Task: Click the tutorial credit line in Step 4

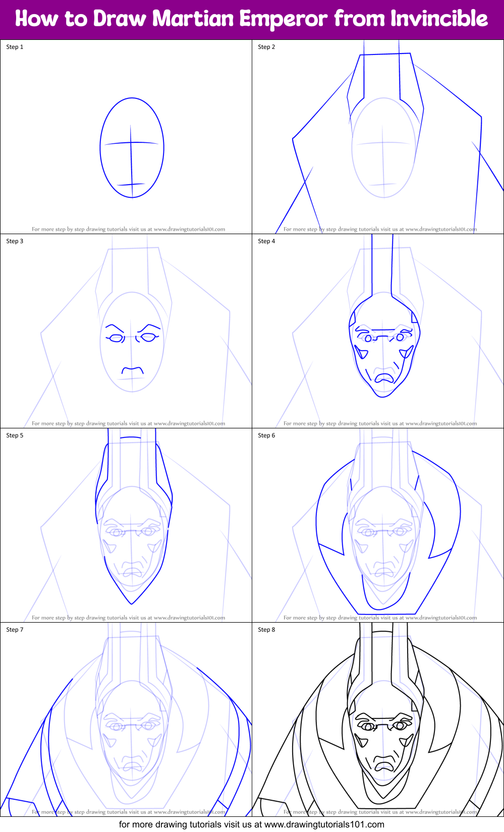Action: 380,423
